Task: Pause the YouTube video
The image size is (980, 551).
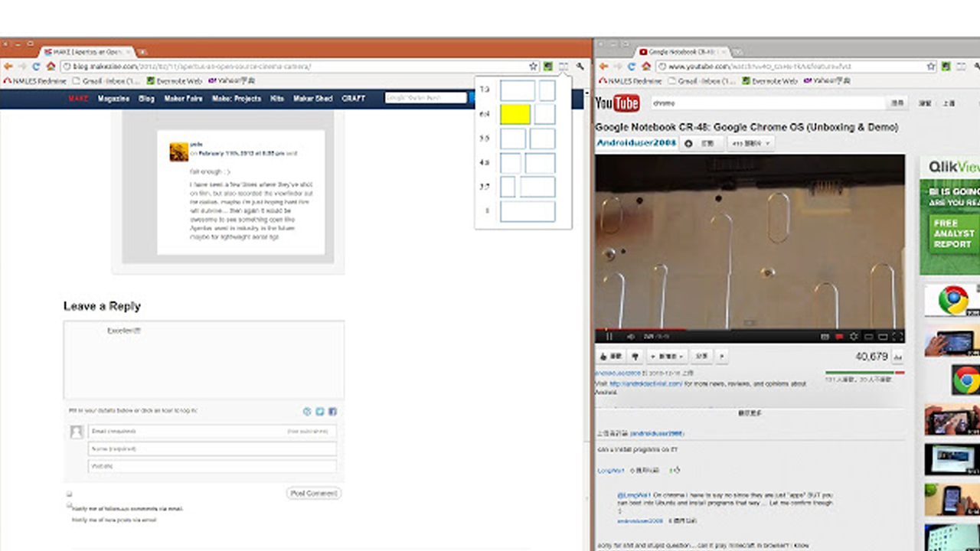Action: (x=609, y=337)
